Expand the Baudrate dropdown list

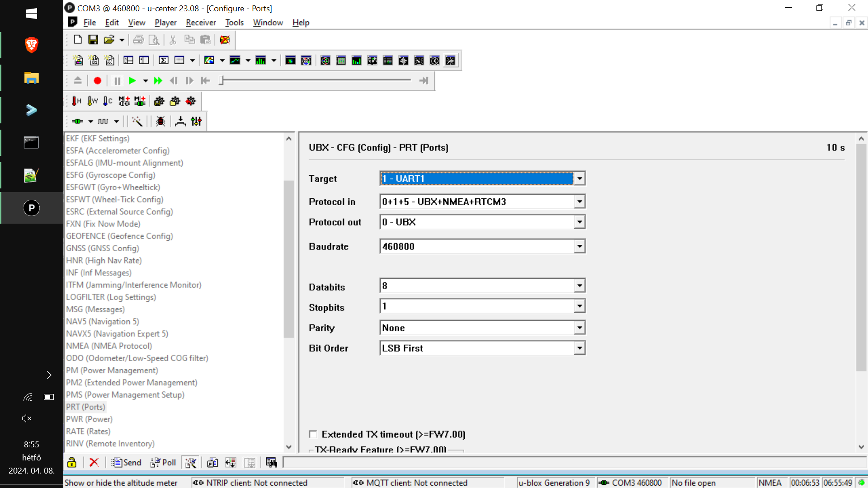(580, 246)
